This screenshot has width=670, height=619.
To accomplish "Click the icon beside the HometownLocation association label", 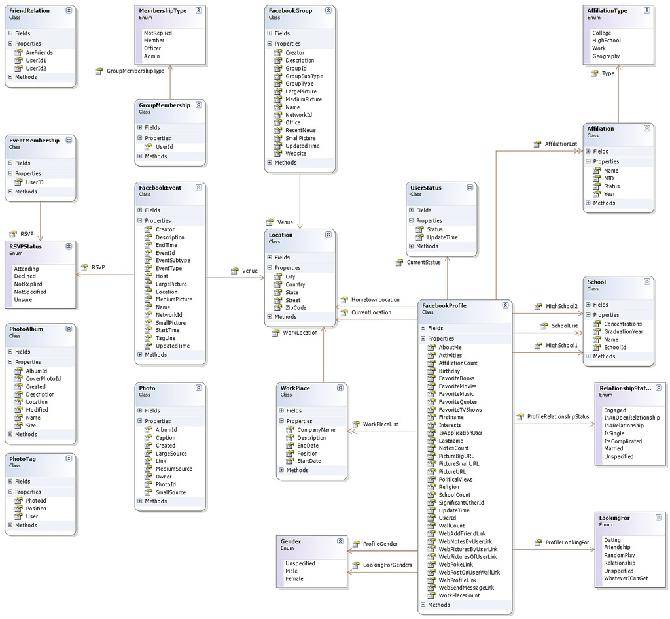I will [x=344, y=300].
